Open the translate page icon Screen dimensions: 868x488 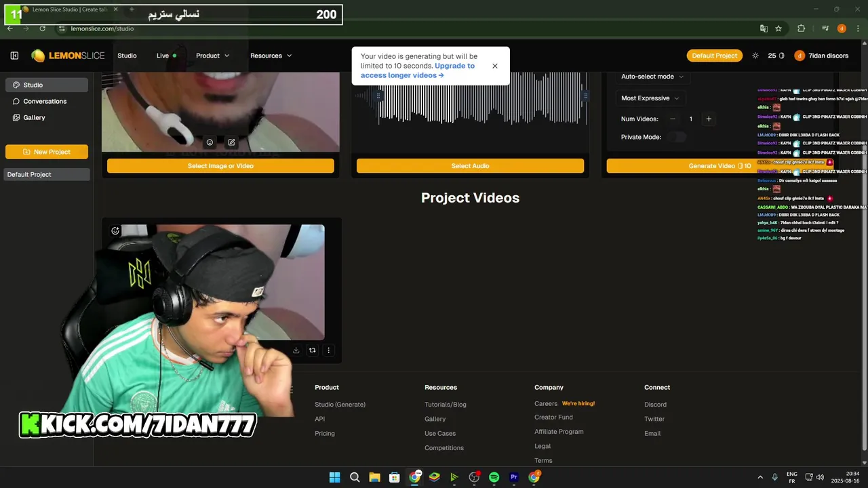point(764,28)
